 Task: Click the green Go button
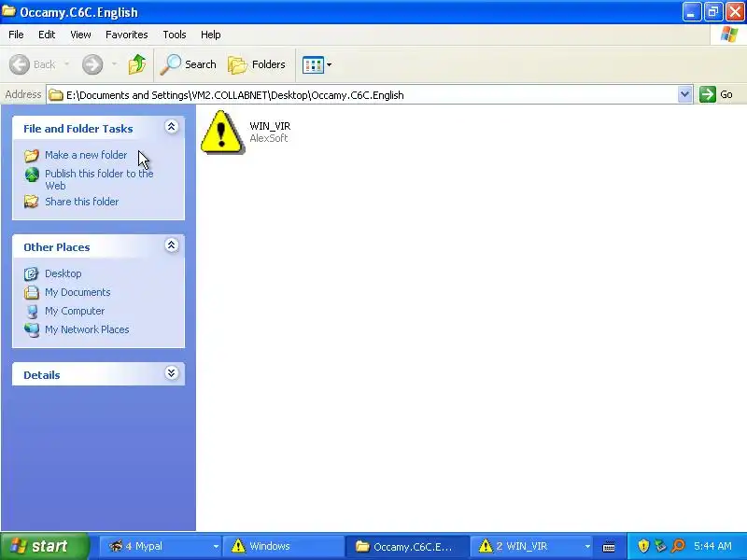[x=716, y=94]
